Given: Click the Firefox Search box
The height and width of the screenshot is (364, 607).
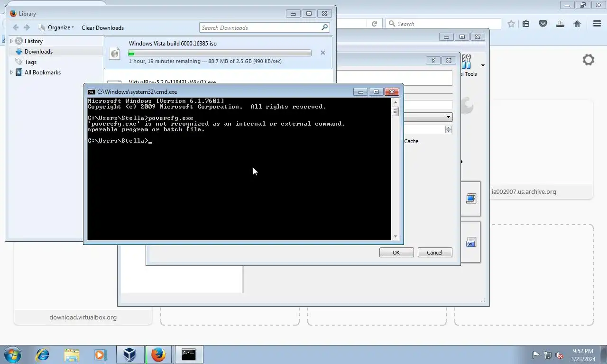Looking at the screenshot, I should (x=443, y=24).
